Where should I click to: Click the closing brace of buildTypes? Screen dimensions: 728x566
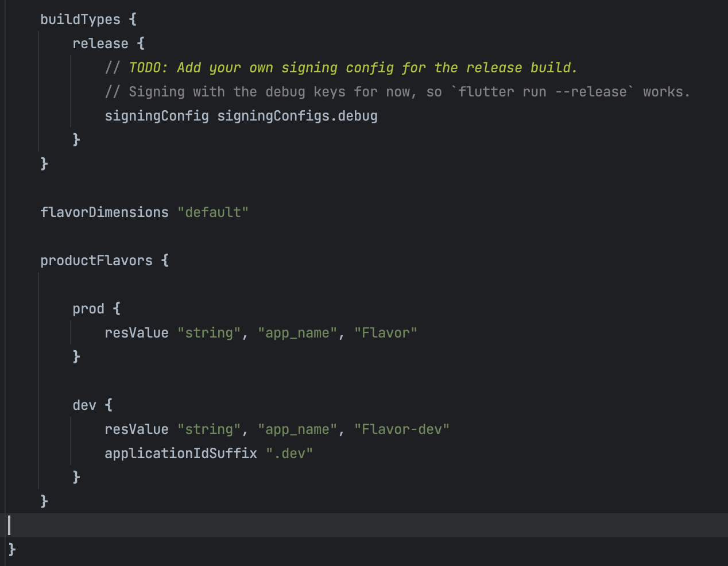(x=44, y=164)
